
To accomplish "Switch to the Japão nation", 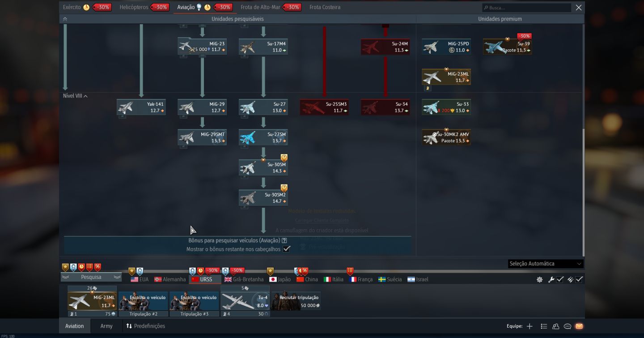I will coord(280,279).
